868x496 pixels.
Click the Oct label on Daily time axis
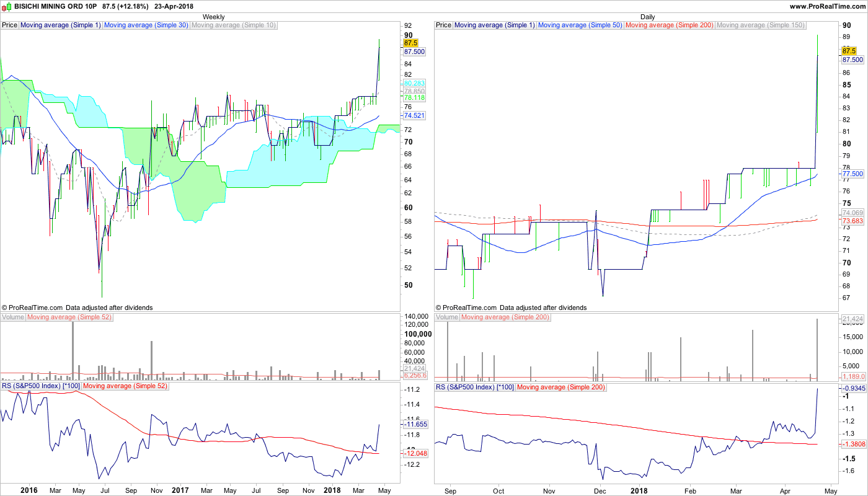tap(498, 490)
